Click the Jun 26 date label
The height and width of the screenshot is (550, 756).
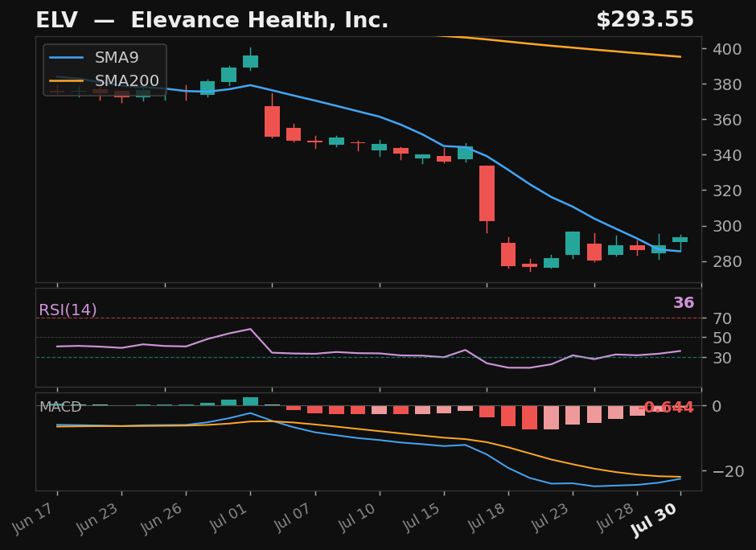coord(162,519)
